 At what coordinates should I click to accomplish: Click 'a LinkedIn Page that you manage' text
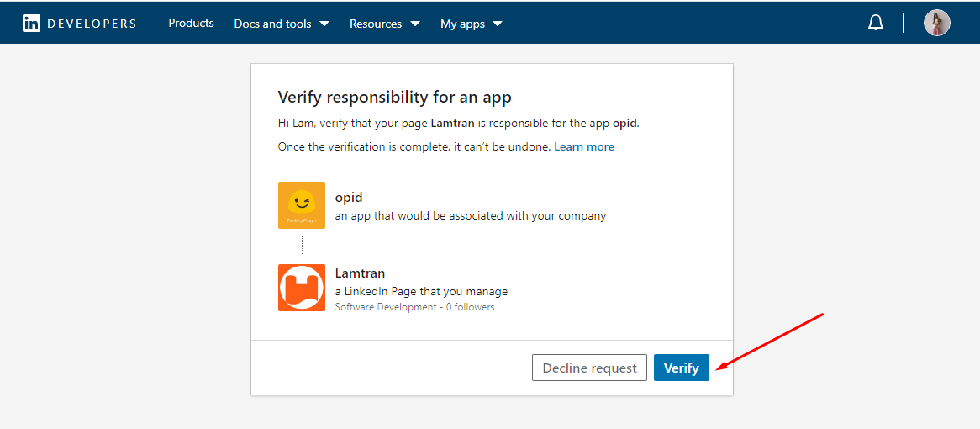421,291
